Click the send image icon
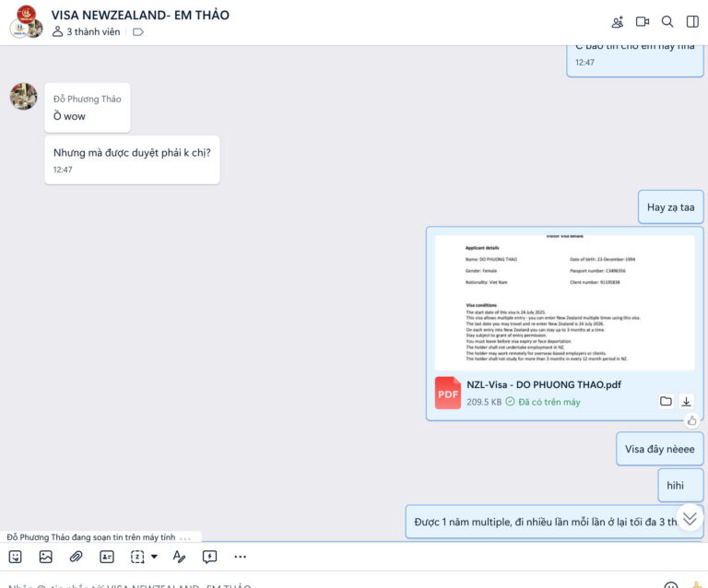The width and height of the screenshot is (708, 588). coord(45,557)
